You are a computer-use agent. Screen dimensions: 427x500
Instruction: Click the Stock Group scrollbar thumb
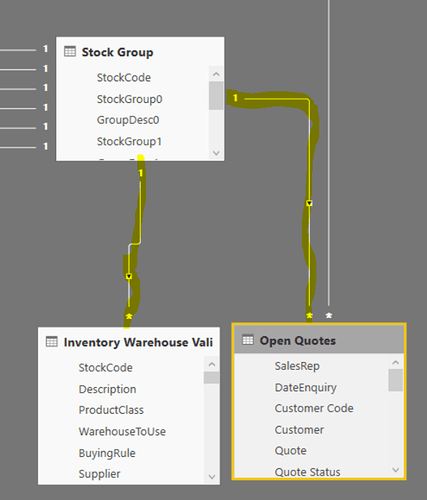216,96
